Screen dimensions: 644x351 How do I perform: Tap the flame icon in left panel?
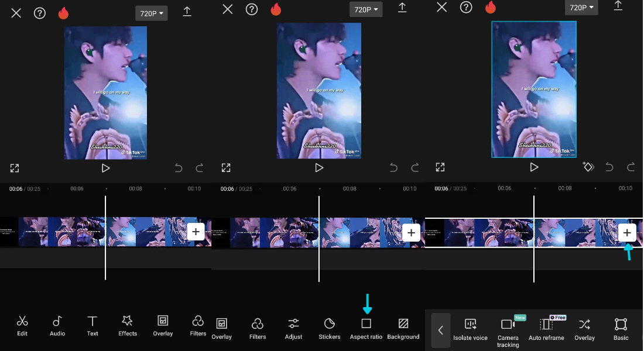click(x=63, y=13)
